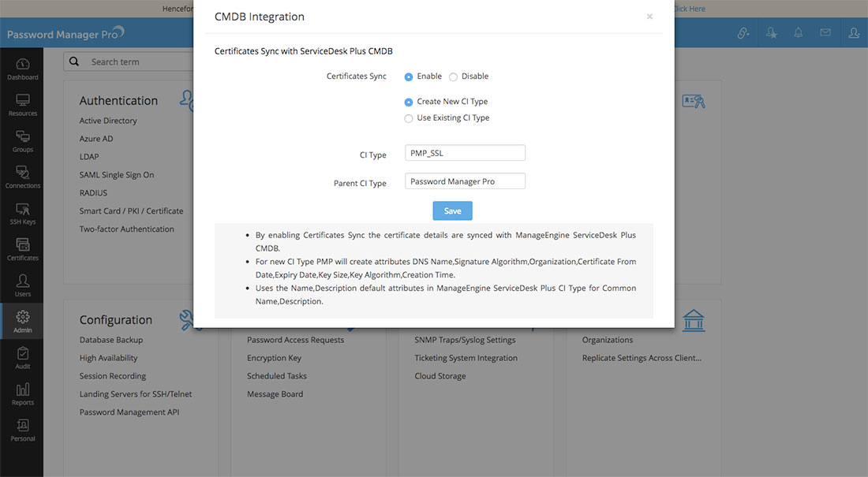Open Reports in the sidebar

click(x=22, y=393)
